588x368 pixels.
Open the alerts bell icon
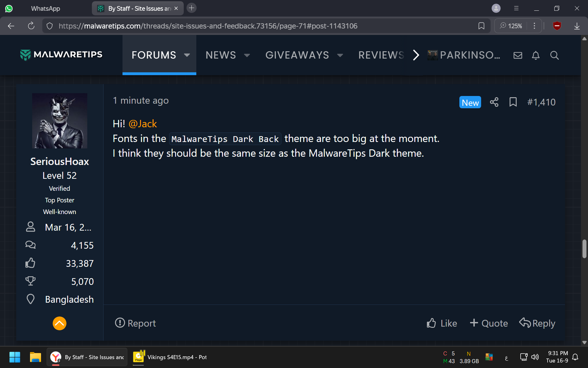(x=536, y=55)
